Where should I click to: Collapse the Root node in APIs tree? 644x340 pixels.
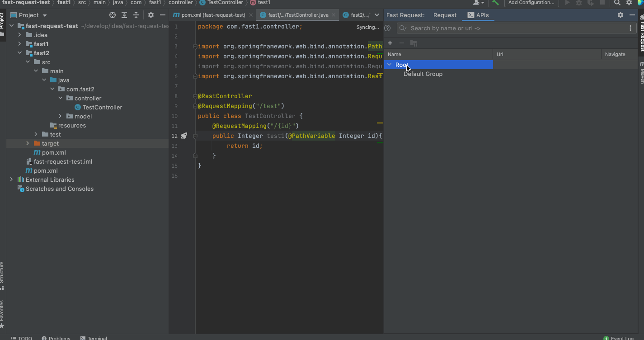(x=390, y=65)
